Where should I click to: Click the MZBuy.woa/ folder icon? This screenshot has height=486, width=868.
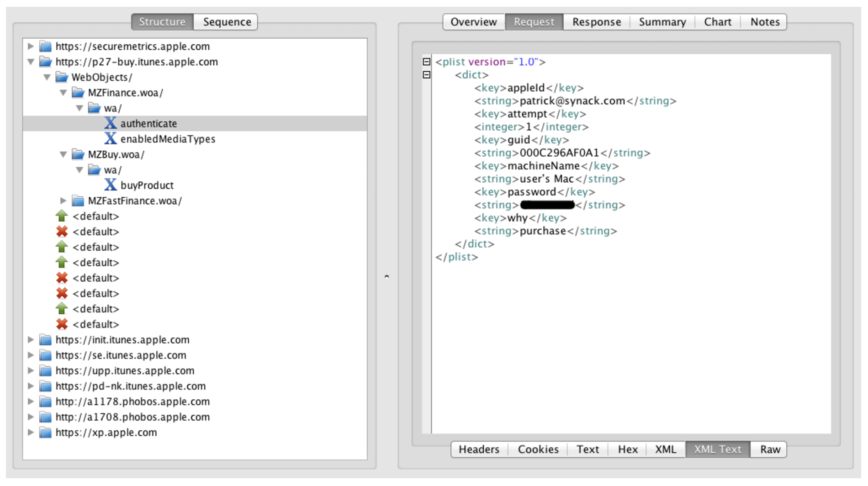(78, 154)
